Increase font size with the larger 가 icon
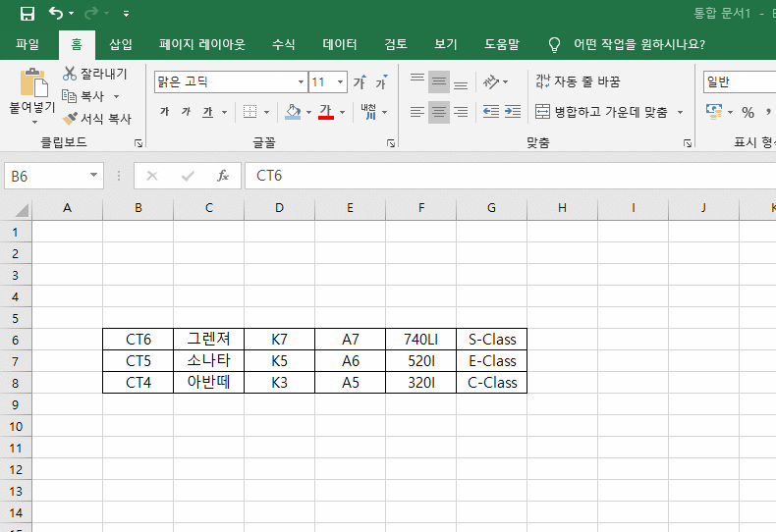776x532 pixels. (x=360, y=82)
